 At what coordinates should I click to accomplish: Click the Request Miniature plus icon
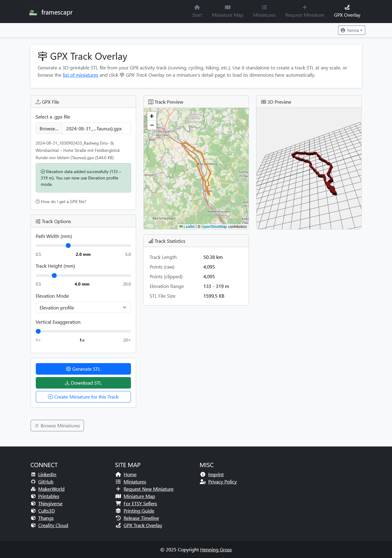point(305,7)
